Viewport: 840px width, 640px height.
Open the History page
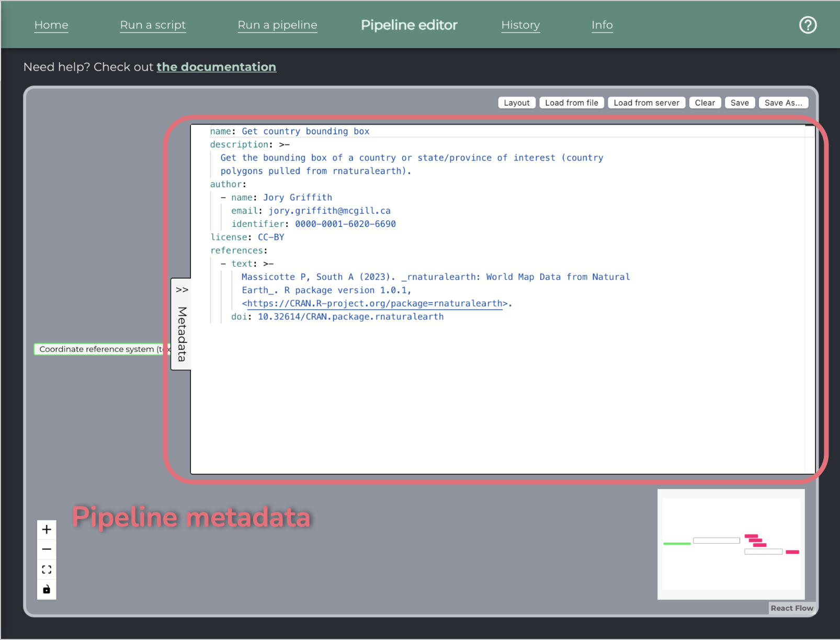520,25
